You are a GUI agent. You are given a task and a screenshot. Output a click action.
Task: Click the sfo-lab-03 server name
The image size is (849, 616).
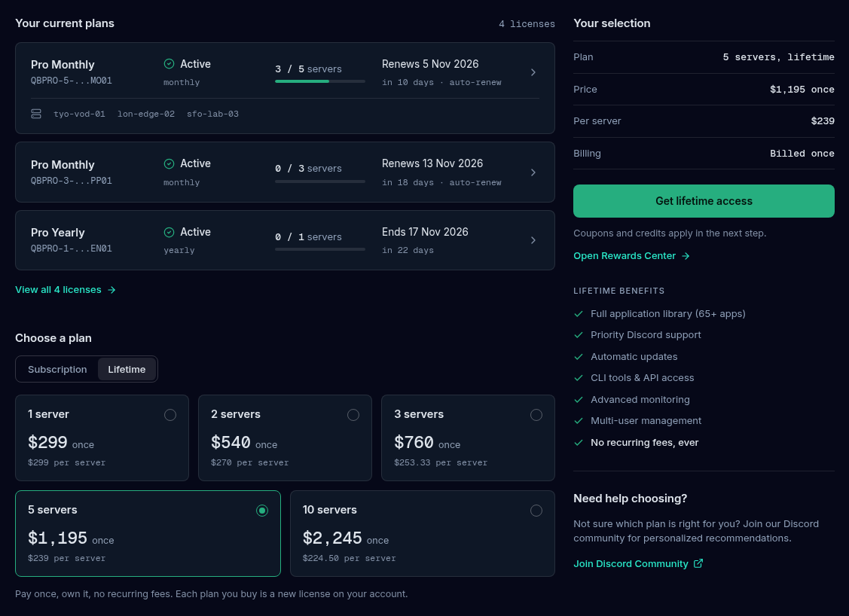click(212, 114)
